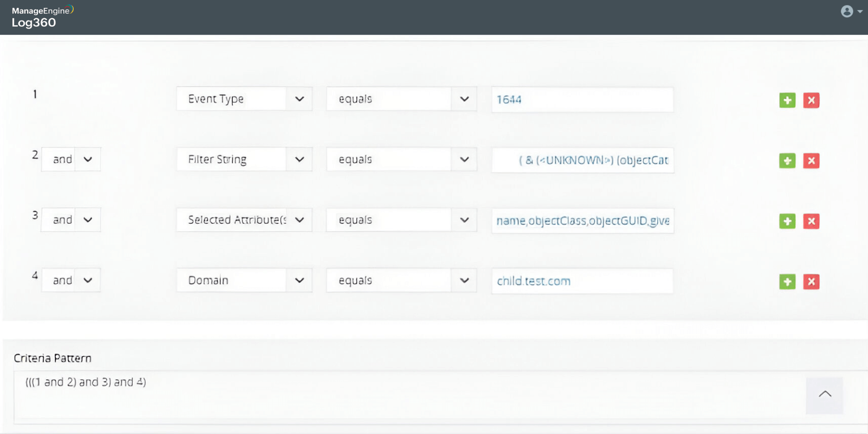Image resolution: width=868 pixels, height=434 pixels.
Task: Delete the Domain criteria row
Action: [811, 282]
